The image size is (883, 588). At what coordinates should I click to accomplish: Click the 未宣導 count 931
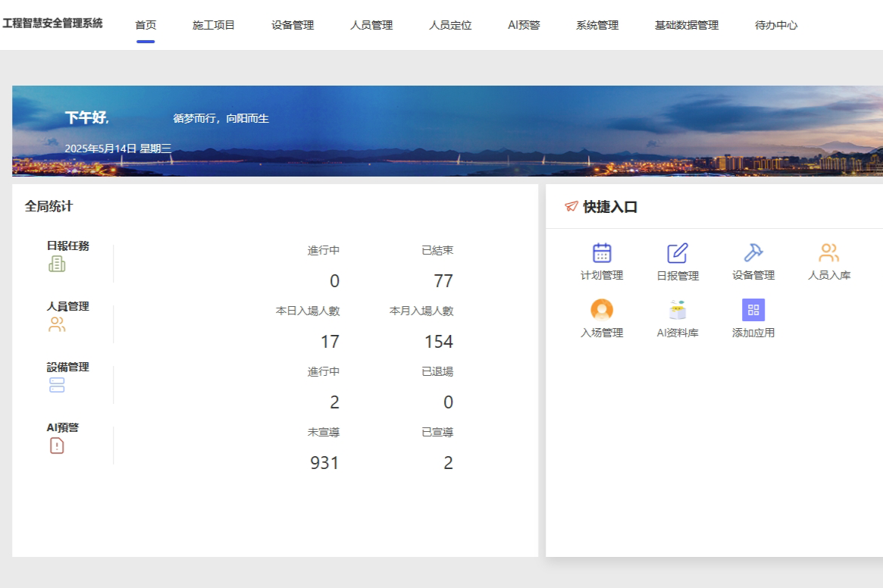point(324,463)
